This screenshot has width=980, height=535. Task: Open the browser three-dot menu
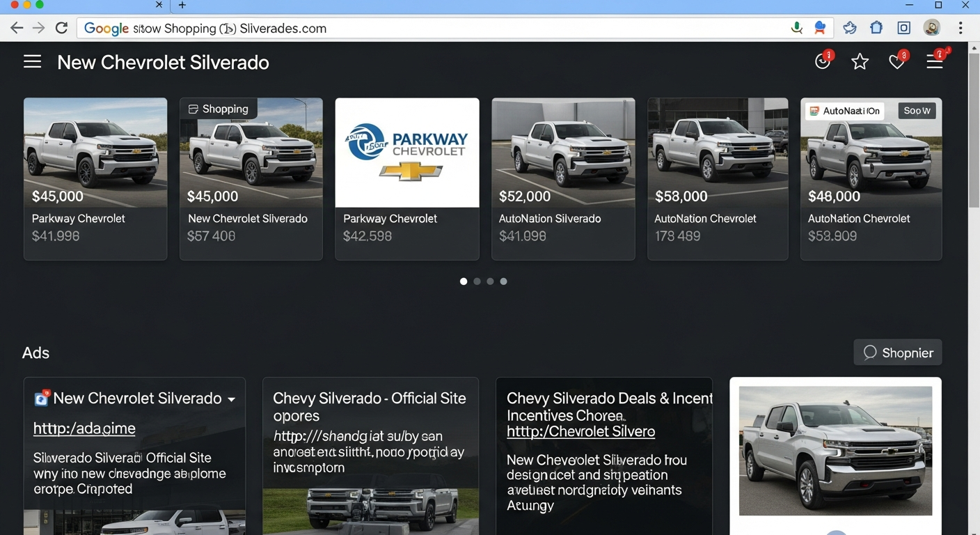961,28
